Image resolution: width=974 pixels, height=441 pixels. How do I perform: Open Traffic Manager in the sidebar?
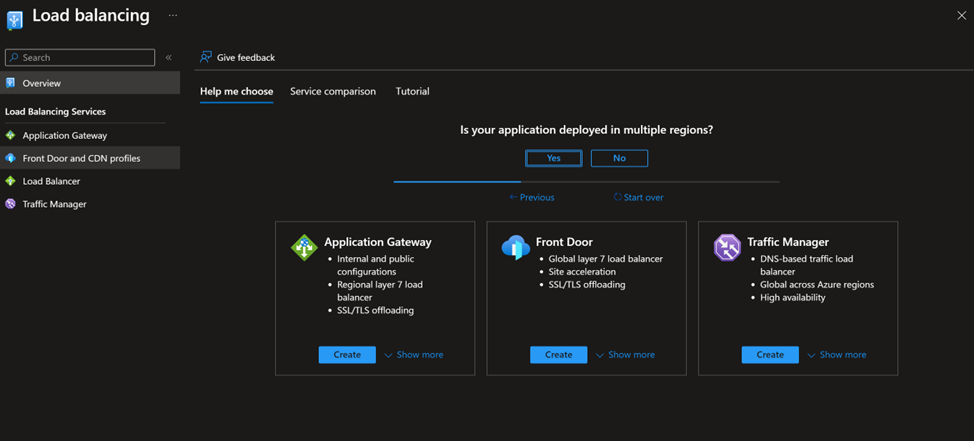90,204
